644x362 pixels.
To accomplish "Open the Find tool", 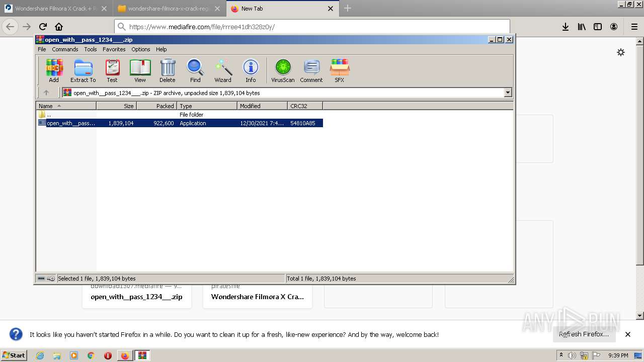I will (x=195, y=70).
